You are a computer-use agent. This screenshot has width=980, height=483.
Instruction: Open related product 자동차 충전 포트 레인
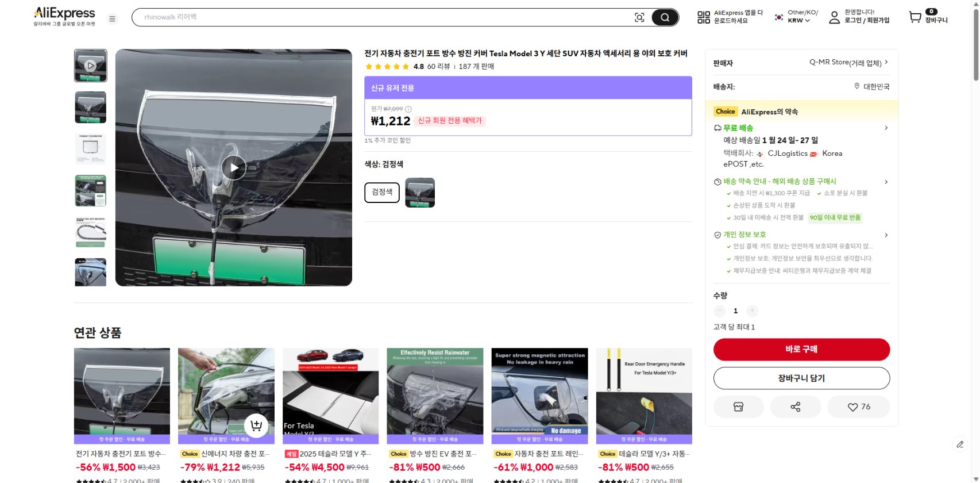pyautogui.click(x=539, y=396)
